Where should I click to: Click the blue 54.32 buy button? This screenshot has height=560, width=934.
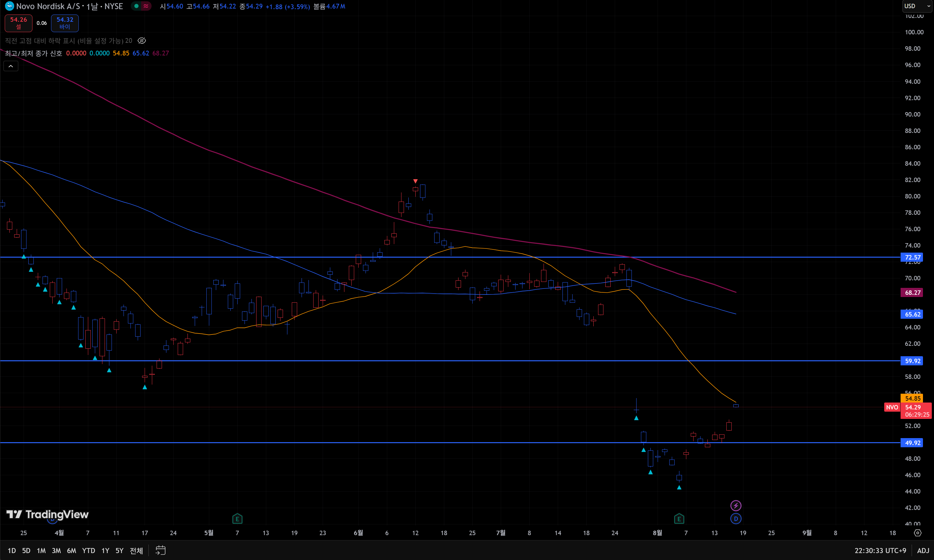[x=65, y=23]
